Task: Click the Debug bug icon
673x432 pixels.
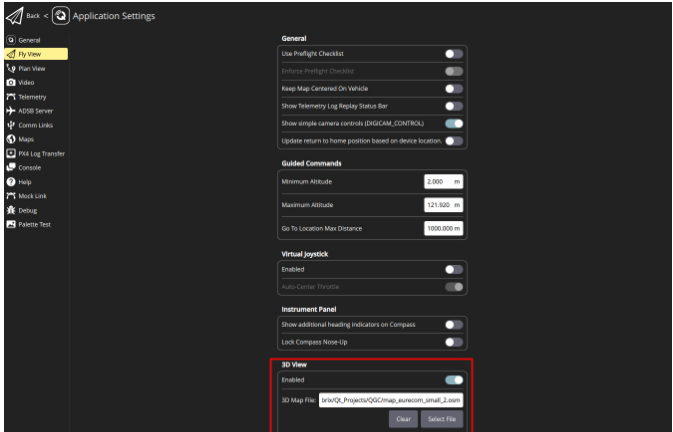Action: click(11, 210)
